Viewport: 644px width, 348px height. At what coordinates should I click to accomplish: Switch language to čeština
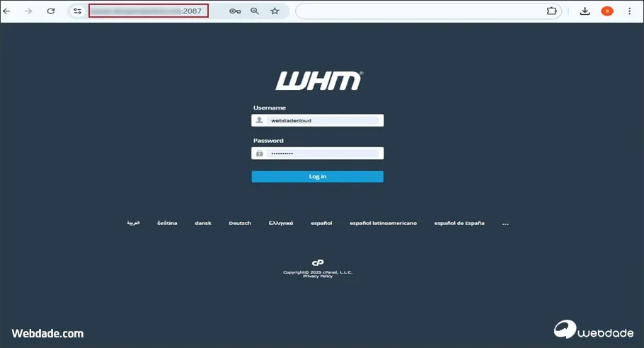[167, 223]
